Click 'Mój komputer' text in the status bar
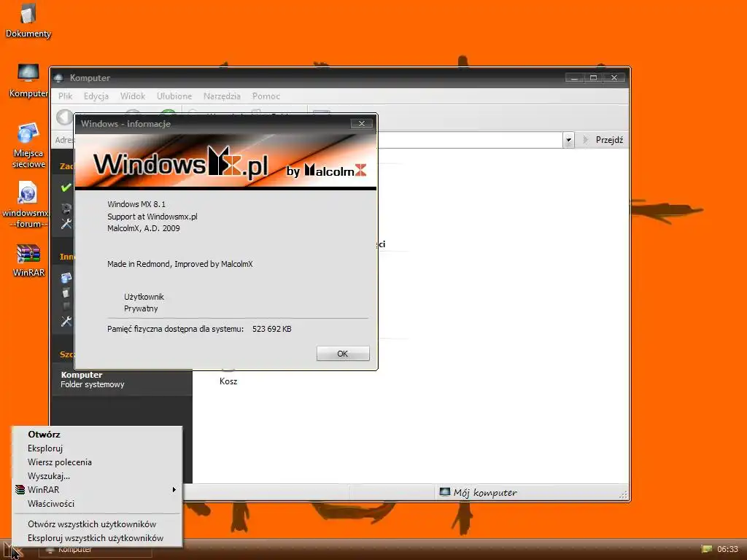The height and width of the screenshot is (560, 747). pos(485,492)
